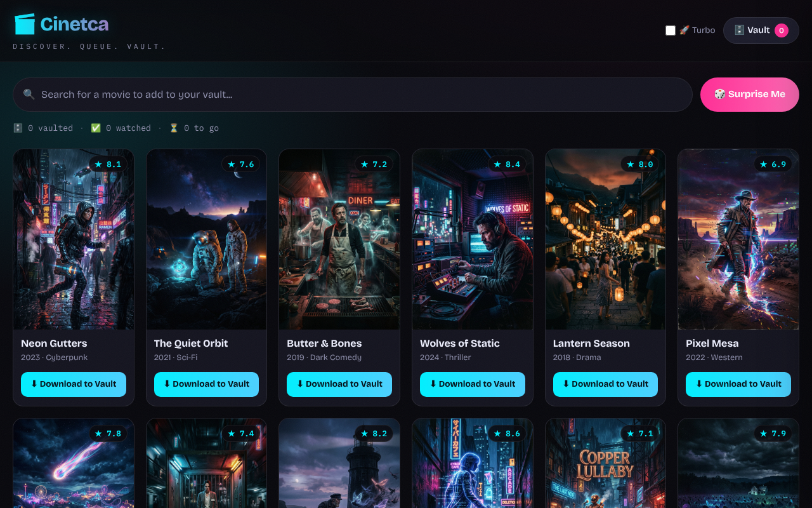Click the 7.9 star rating badge

click(x=773, y=434)
